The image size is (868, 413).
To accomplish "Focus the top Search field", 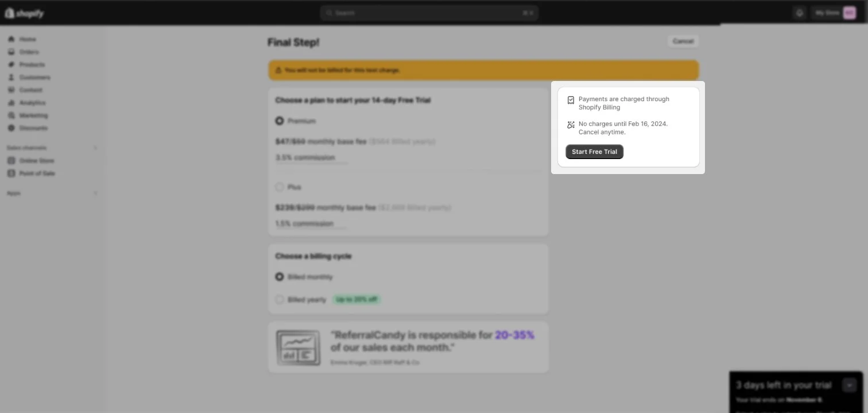I will [429, 13].
